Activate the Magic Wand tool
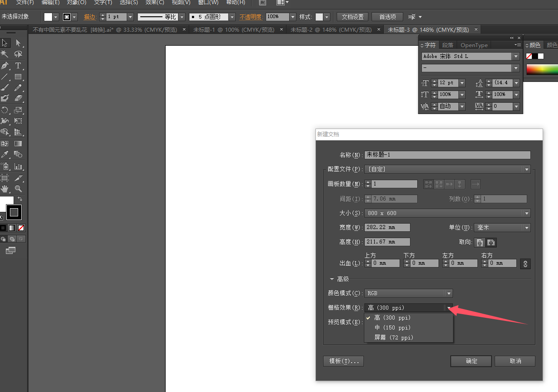The width and height of the screenshot is (558, 392). point(5,54)
